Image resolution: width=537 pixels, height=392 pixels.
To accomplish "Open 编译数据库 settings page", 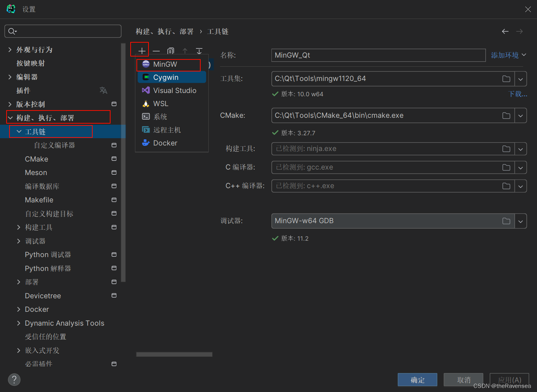I will point(42,186).
